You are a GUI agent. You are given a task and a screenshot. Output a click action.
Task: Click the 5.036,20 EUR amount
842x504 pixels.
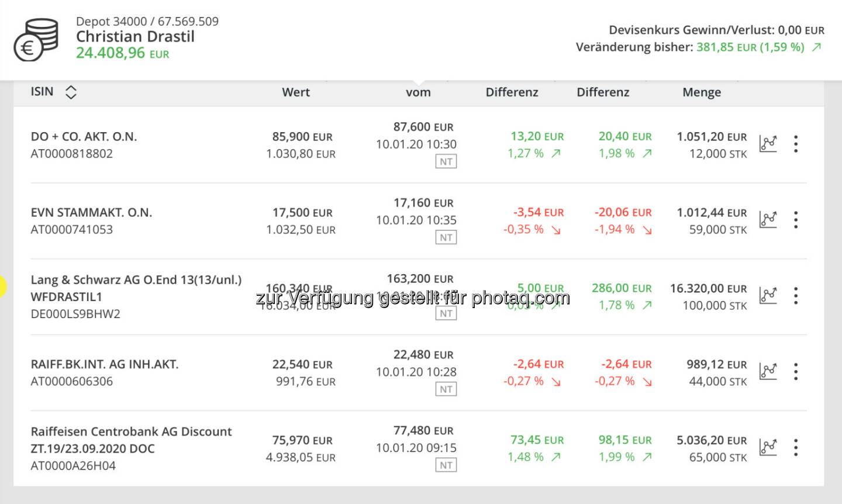(x=712, y=440)
